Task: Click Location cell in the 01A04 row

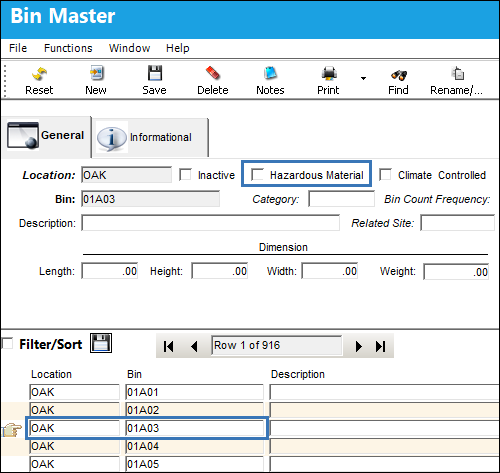Action: point(74,446)
